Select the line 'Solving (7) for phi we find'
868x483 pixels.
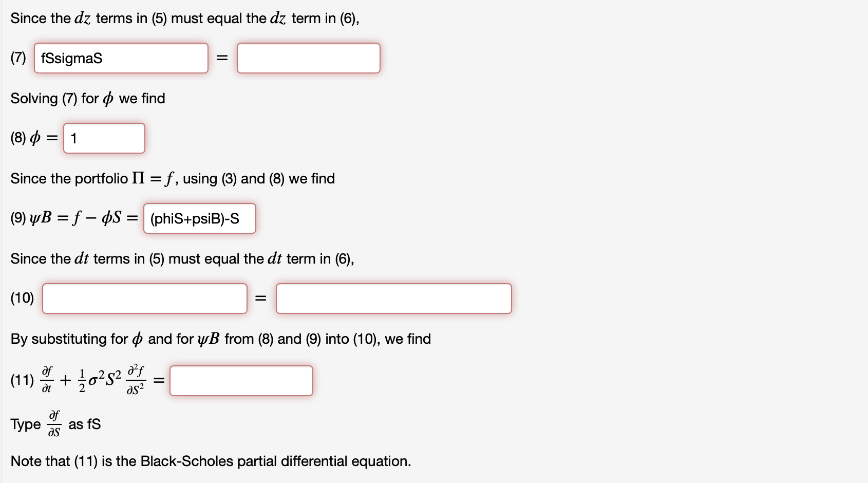[87, 98]
